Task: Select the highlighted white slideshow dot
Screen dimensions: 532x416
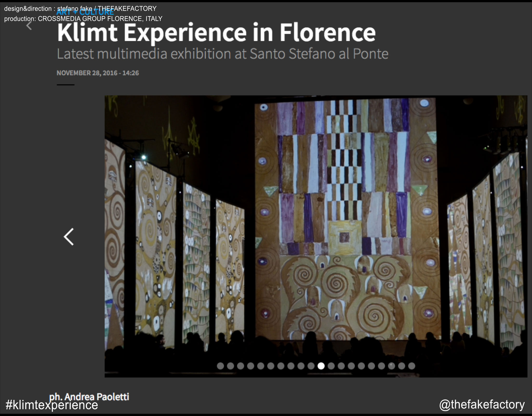Action: pyautogui.click(x=321, y=366)
